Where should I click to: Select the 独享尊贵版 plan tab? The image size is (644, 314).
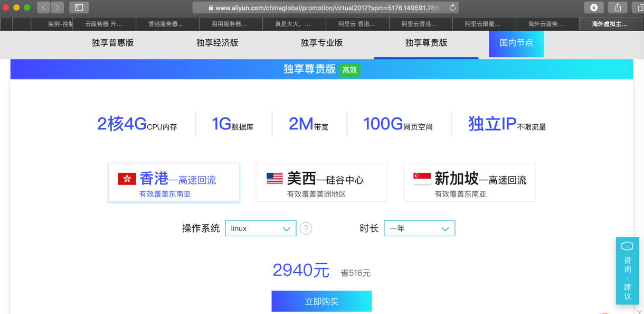pyautogui.click(x=426, y=43)
